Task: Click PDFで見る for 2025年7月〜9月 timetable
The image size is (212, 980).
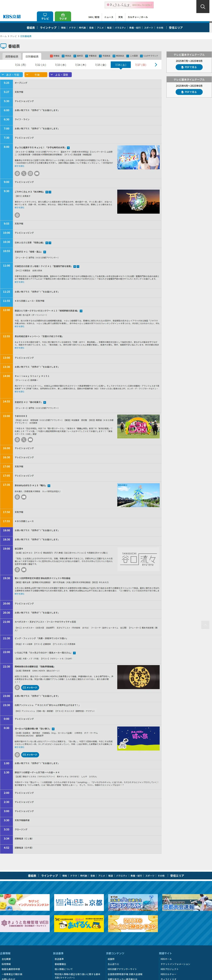Action: pyautogui.click(x=189, y=67)
